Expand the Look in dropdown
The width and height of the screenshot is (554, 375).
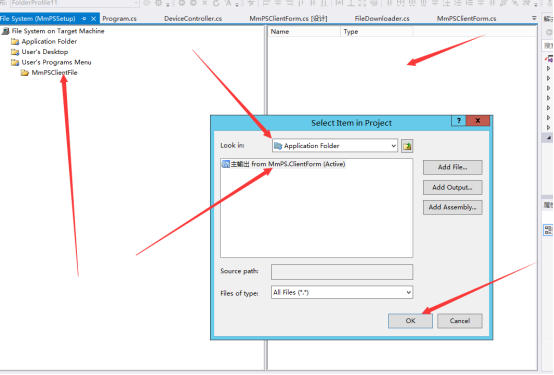coord(394,146)
